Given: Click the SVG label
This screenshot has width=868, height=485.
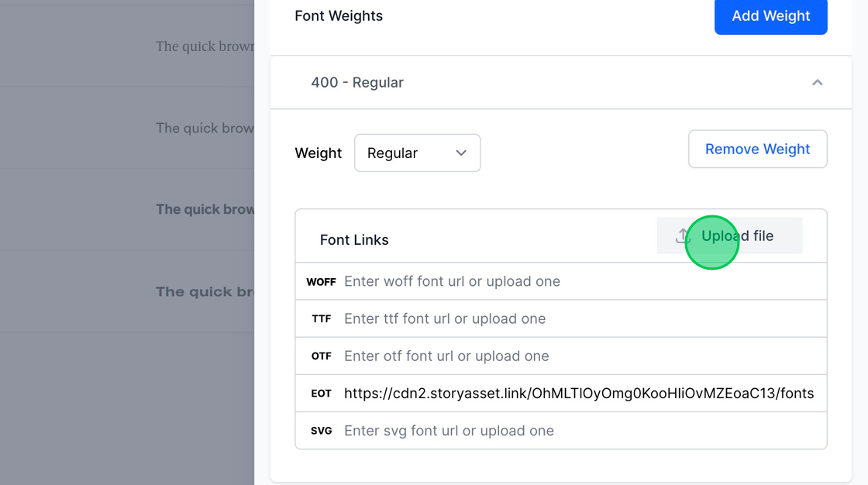Looking at the screenshot, I should pos(321,431).
